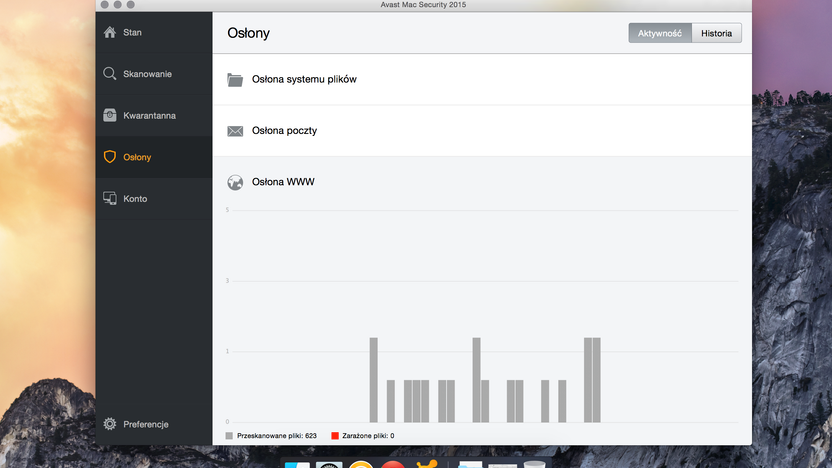Screen dimensions: 832x468
Task: Select Stan in the sidebar
Action: tap(154, 32)
